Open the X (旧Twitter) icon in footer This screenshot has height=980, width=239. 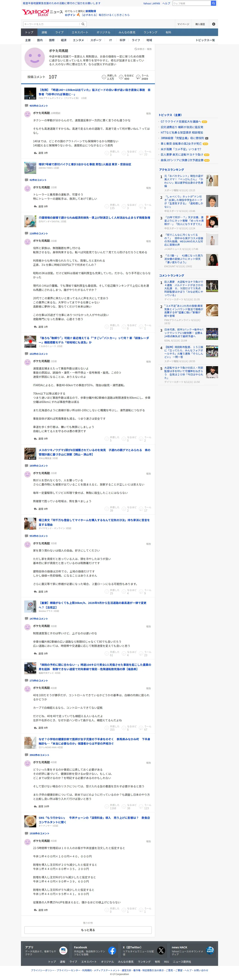[x=161, y=950]
